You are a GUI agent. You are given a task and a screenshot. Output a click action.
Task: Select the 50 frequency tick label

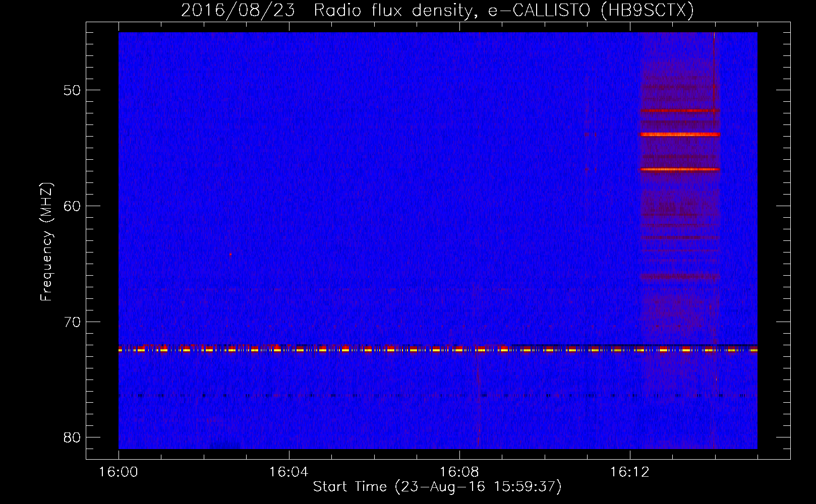point(72,91)
